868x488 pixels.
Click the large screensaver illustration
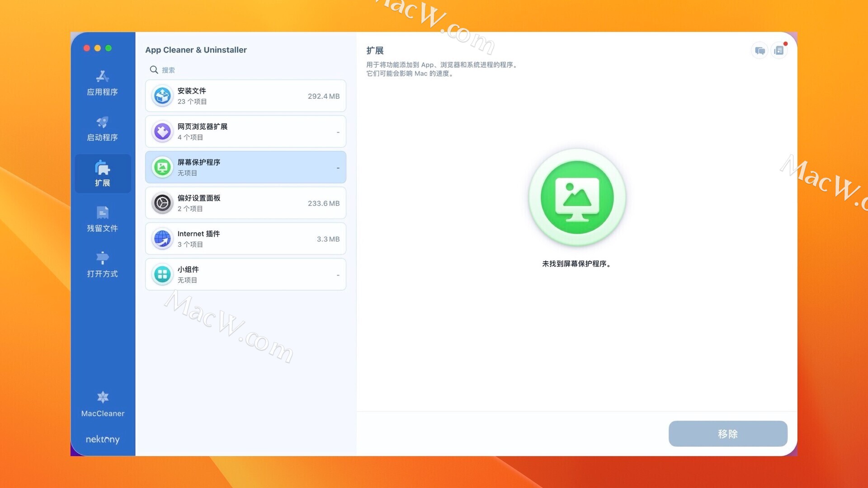pyautogui.click(x=577, y=197)
